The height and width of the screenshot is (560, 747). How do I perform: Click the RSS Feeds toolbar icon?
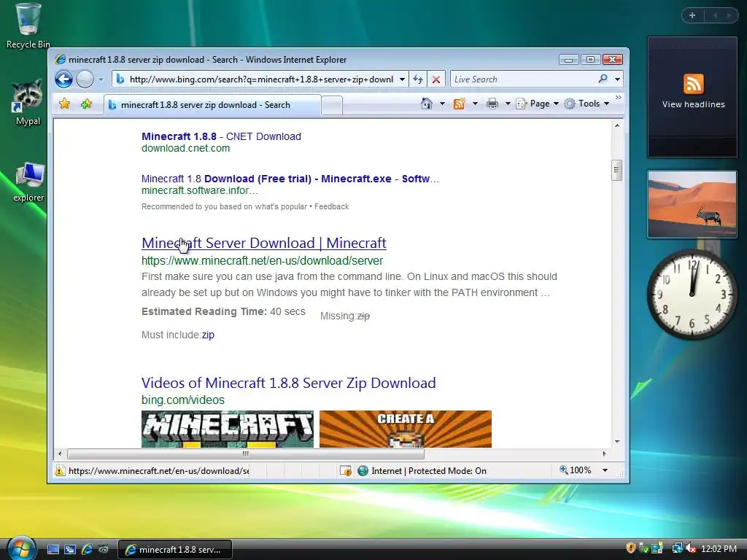(x=460, y=104)
